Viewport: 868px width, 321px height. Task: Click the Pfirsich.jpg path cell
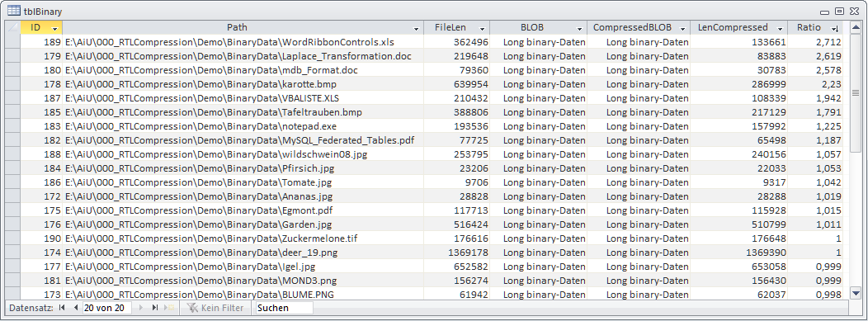click(x=243, y=168)
